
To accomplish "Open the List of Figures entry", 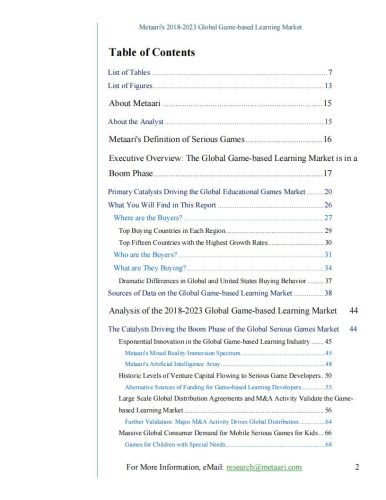I will (x=220, y=86).
